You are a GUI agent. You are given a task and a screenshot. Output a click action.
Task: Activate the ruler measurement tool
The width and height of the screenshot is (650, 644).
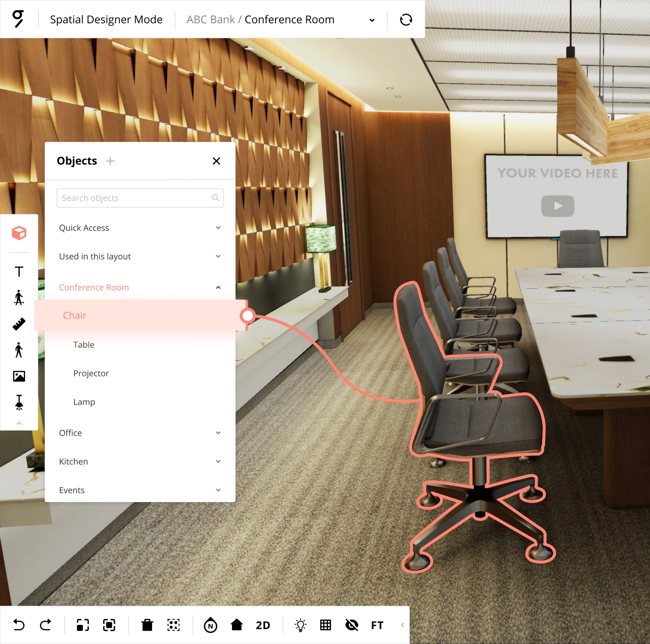pyautogui.click(x=19, y=324)
